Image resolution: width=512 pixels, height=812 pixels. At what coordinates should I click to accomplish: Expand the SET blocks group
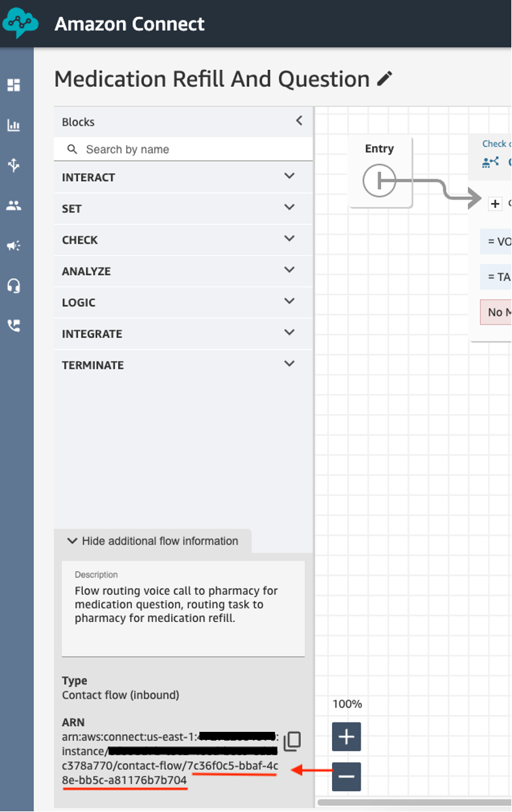pyautogui.click(x=183, y=208)
